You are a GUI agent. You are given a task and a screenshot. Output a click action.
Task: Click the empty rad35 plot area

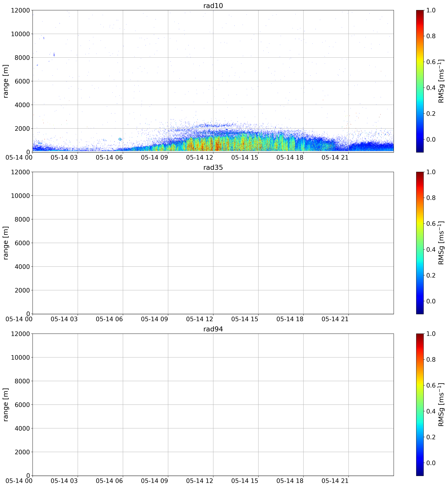[213, 243]
